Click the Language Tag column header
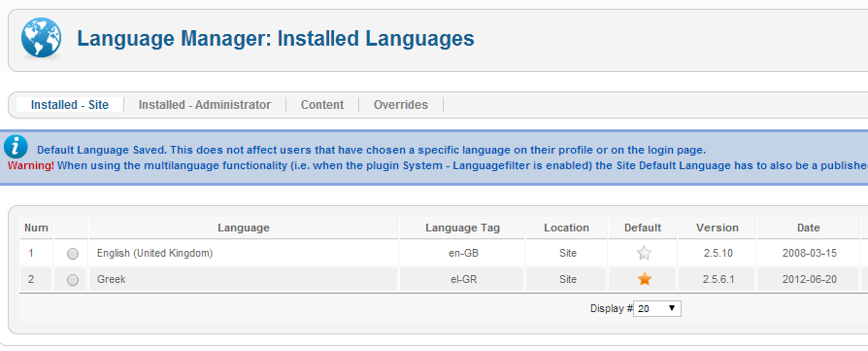 462,228
